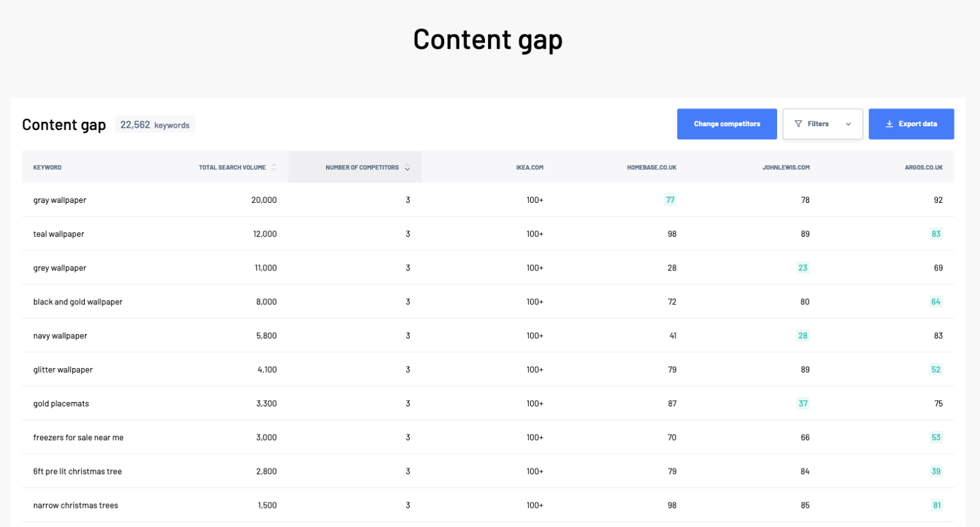This screenshot has width=980, height=527.
Task: Sort the Number of Competitors column using its arrows
Action: pos(407,167)
